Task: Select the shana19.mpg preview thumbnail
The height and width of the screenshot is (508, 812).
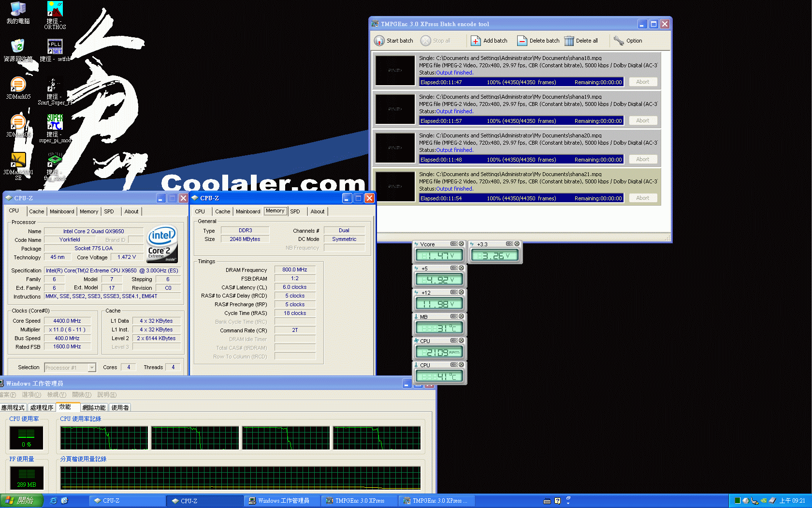Action: click(x=395, y=109)
